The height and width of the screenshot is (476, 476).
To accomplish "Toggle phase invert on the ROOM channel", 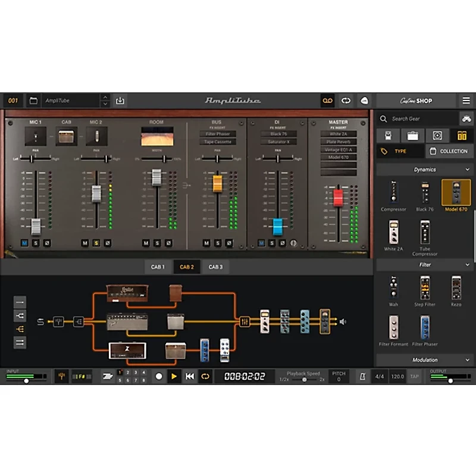I will 168,242.
